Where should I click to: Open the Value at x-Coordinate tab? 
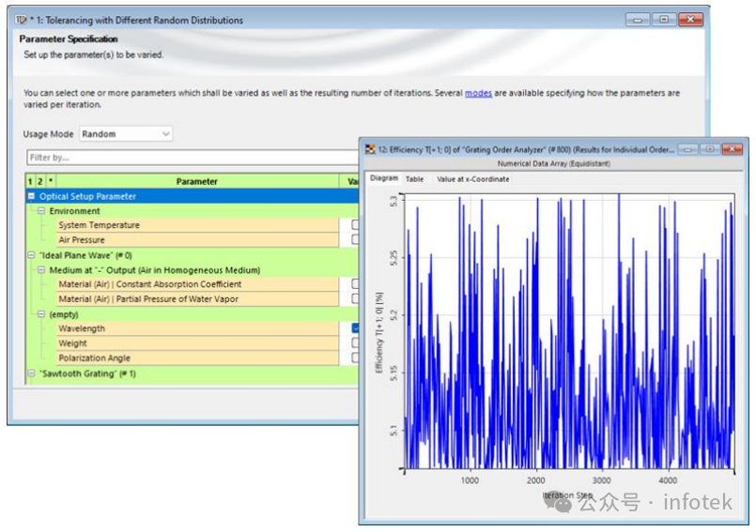(x=473, y=179)
